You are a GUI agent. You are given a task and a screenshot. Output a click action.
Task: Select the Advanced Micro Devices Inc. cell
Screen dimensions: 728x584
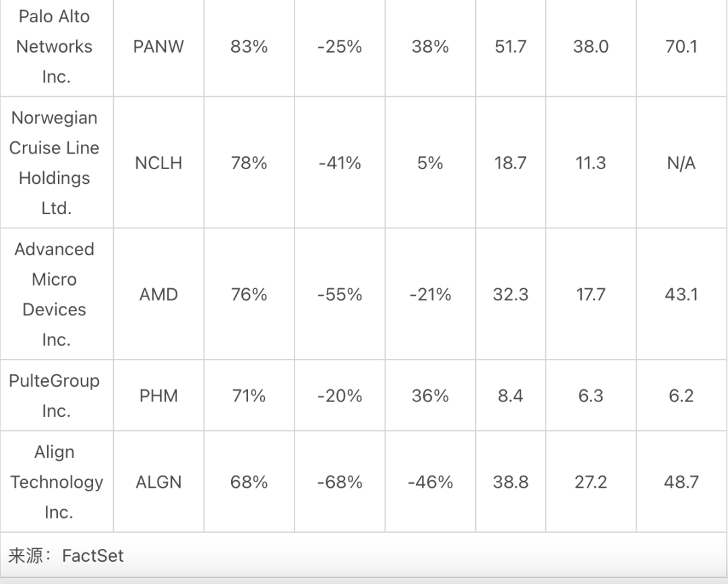pyautogui.click(x=55, y=294)
